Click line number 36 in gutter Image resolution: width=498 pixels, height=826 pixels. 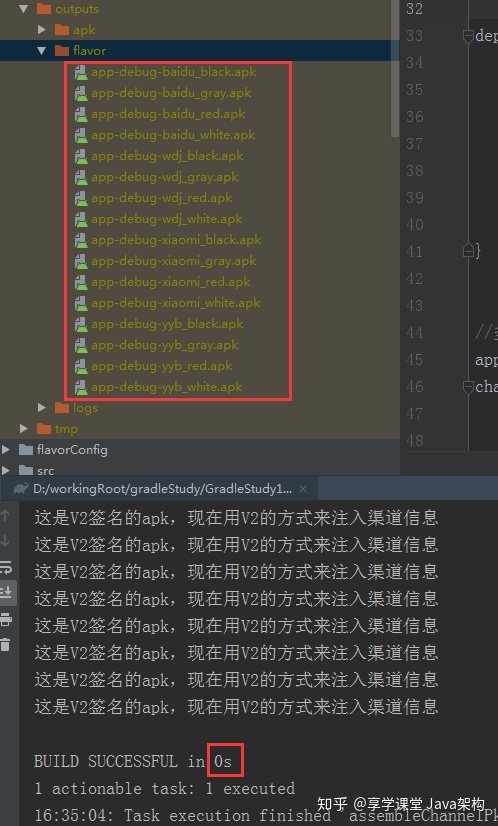pos(415,116)
